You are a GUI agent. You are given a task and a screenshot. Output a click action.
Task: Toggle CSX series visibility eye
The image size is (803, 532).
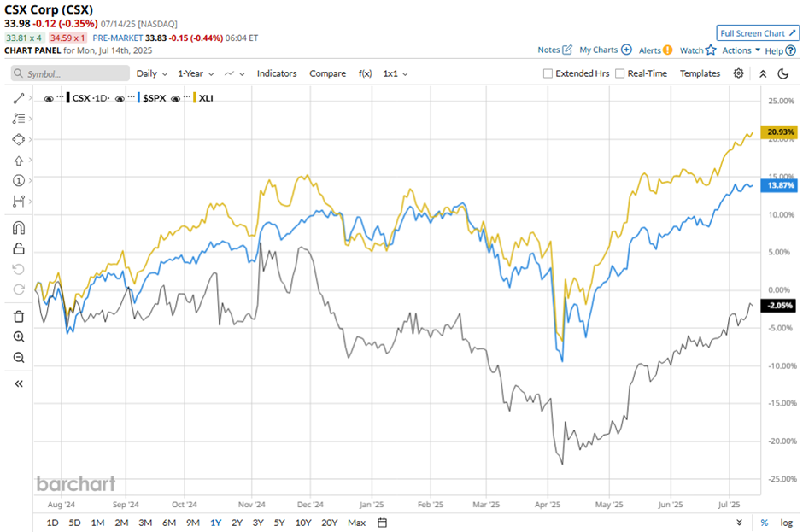(49, 98)
